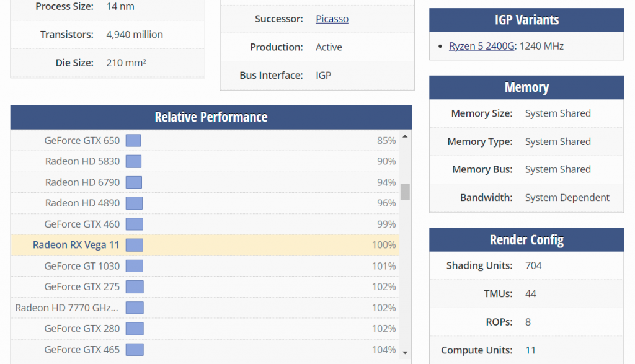
Task: Open the Ryzen 5 2400G link
Action: [x=482, y=46]
